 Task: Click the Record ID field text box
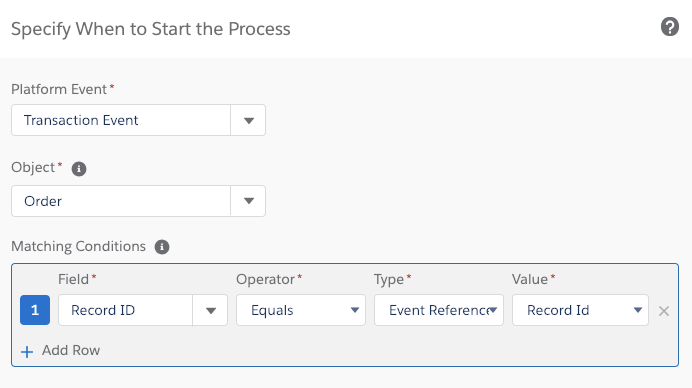[x=125, y=310]
